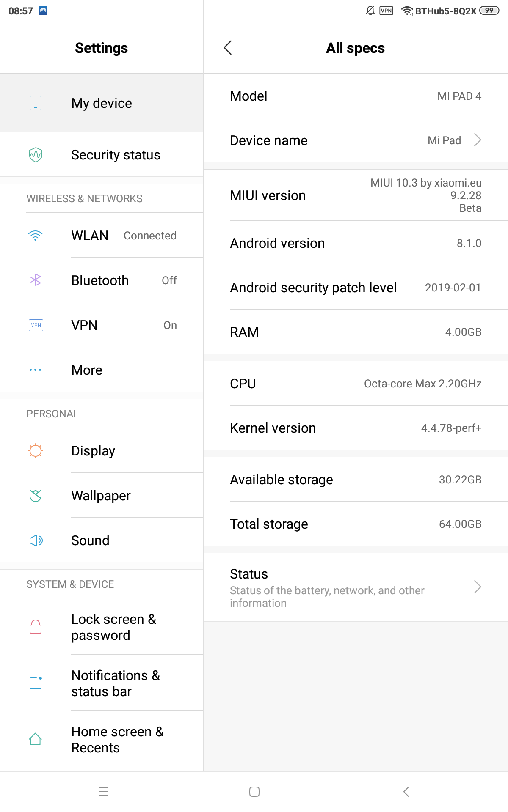Viewport: 508px width, 812px height.
Task: Tap the Kernel version label
Action: click(273, 428)
